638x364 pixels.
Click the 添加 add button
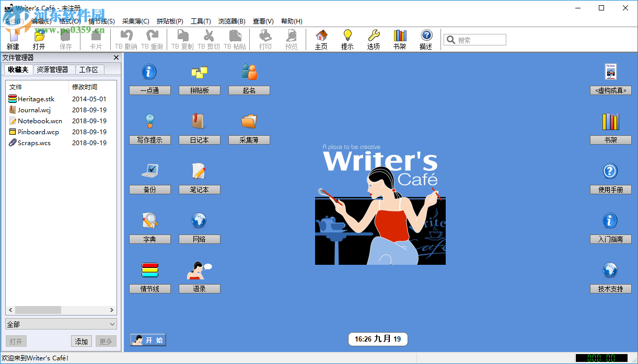pyautogui.click(x=81, y=341)
